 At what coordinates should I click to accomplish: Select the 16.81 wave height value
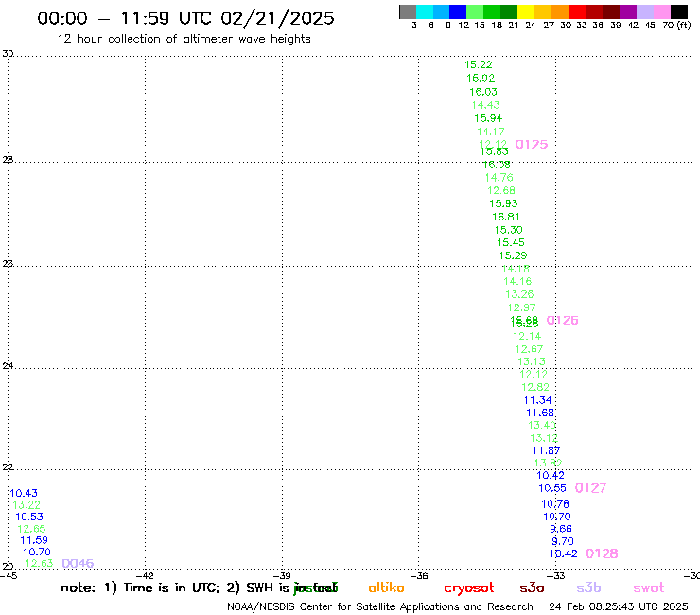(x=506, y=217)
